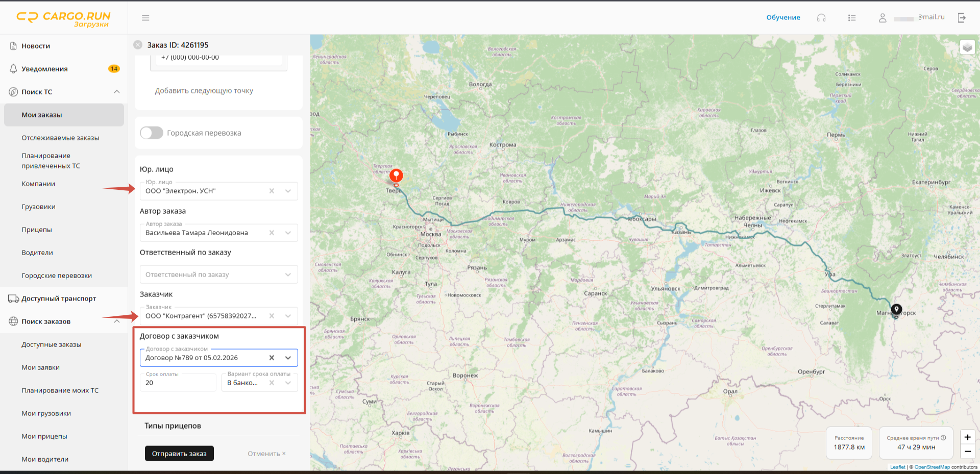Click the Срок оплаты input field
Image resolution: width=980 pixels, height=474 pixels.
(x=178, y=383)
